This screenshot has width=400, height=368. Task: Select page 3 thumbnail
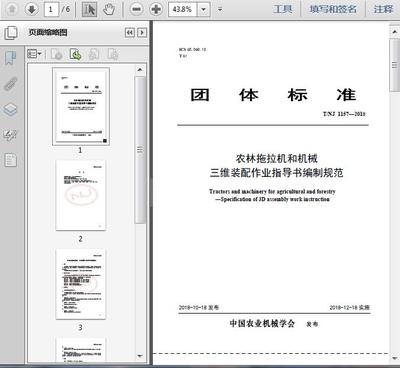pos(81,284)
